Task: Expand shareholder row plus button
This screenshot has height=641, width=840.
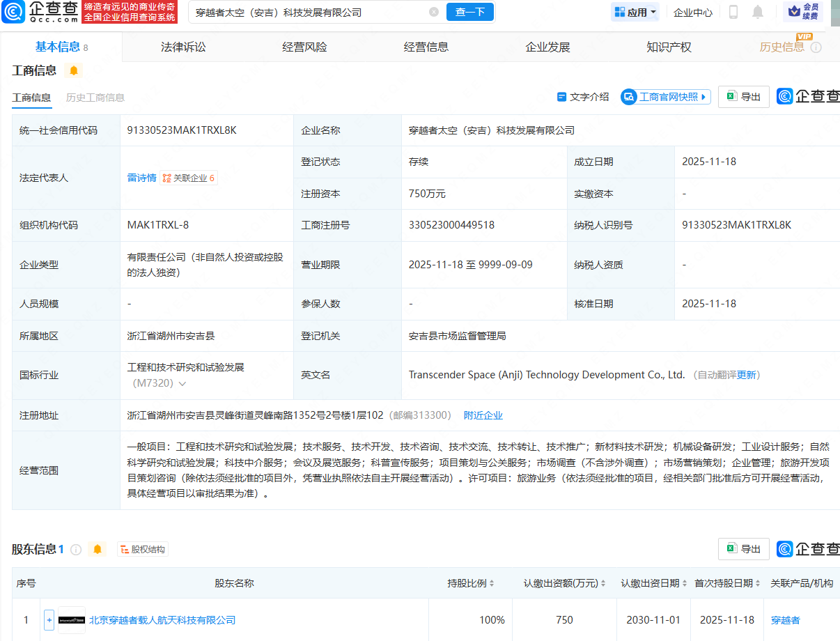Action: (x=49, y=620)
